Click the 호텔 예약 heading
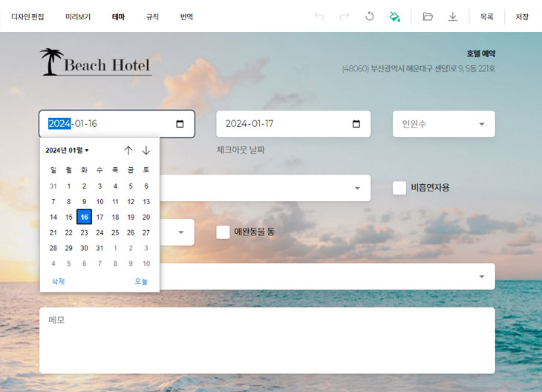 tap(481, 53)
